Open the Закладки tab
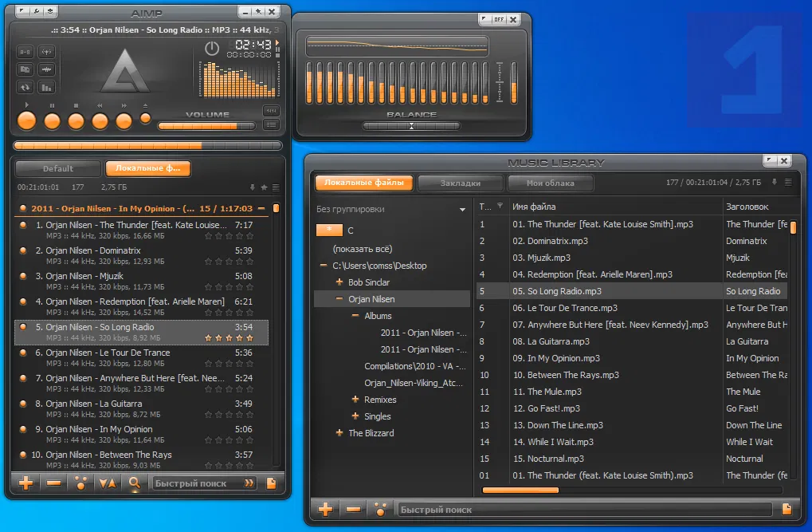 pos(461,183)
